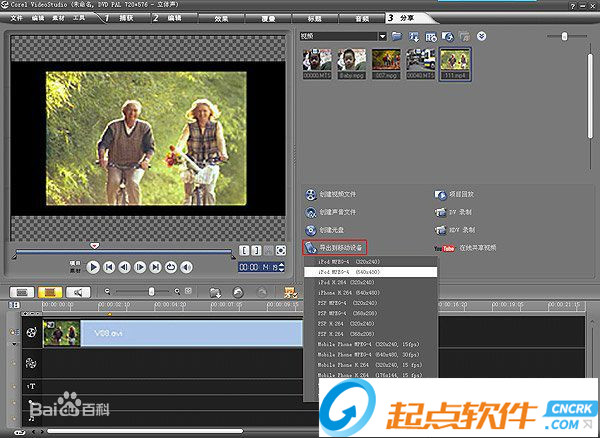Jump to end with End button
The height and width of the screenshot is (438, 600).
click(x=155, y=267)
